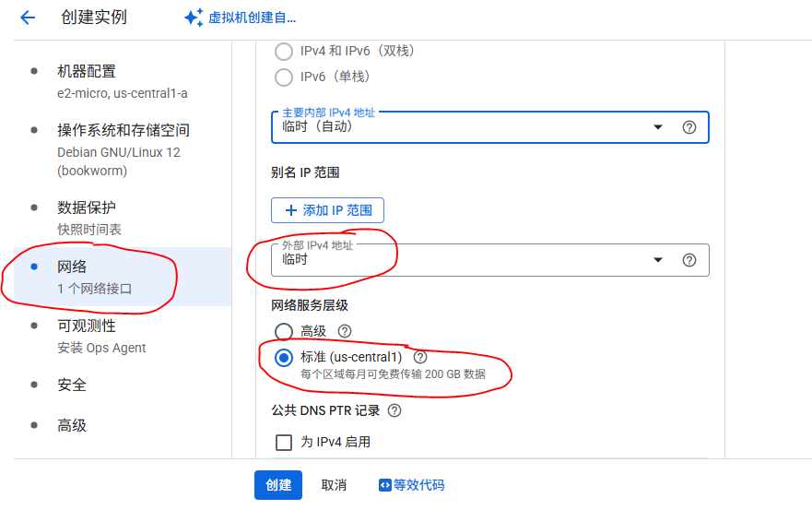
Task: Click help icon beside 标准 (us-central1)
Action: click(x=420, y=357)
